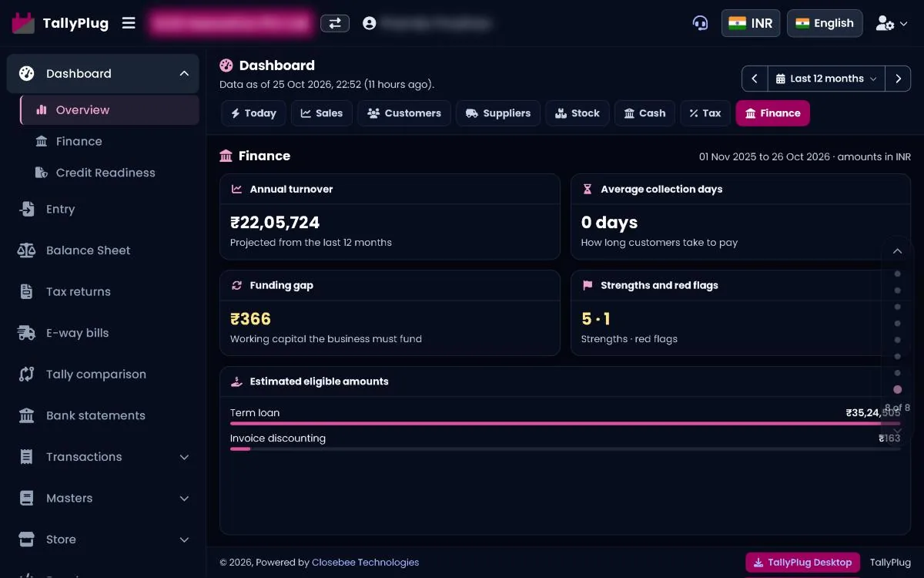The height and width of the screenshot is (578, 924).
Task: Click the Term loan progress bar
Action: click(565, 423)
